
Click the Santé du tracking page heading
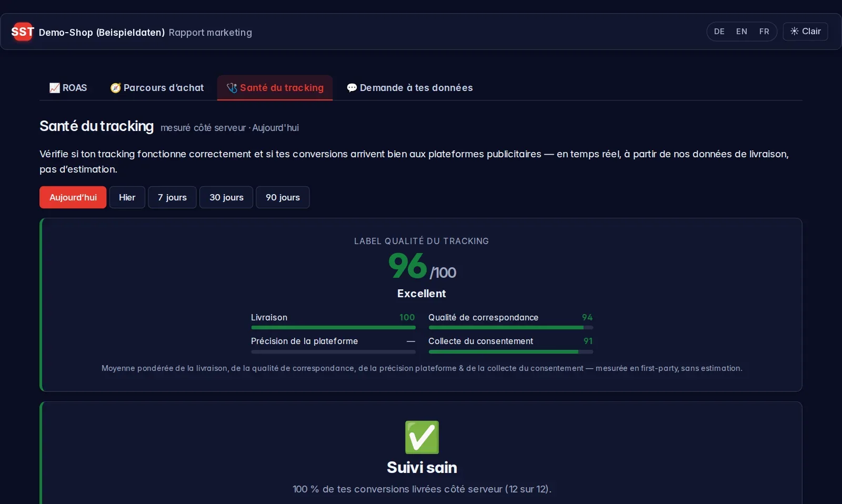tap(96, 126)
